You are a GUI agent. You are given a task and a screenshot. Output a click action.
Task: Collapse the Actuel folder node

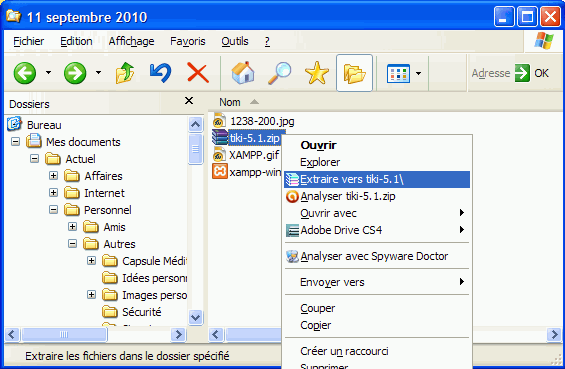pos(34,159)
